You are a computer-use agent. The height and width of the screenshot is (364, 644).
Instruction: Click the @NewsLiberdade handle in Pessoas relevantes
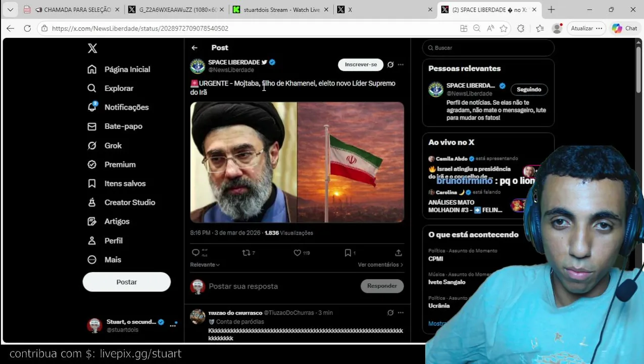[469, 94]
